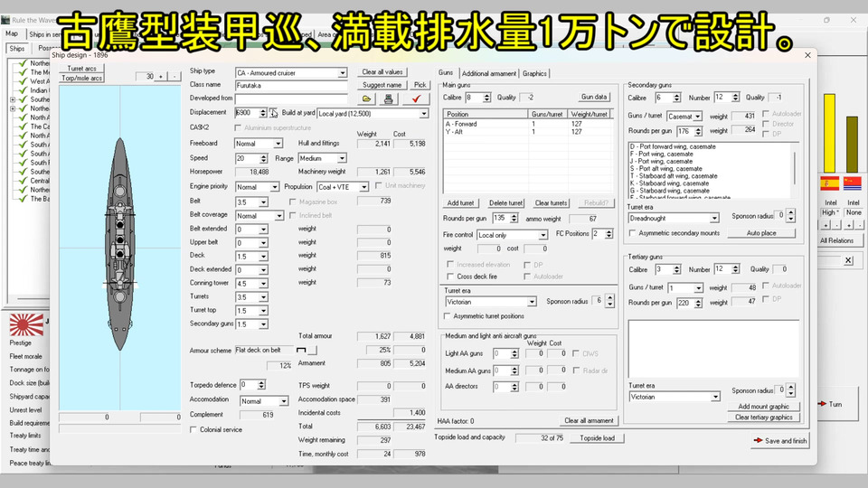This screenshot has height=488, width=868.
Task: Click the Class name text field
Action: pyautogui.click(x=291, y=85)
